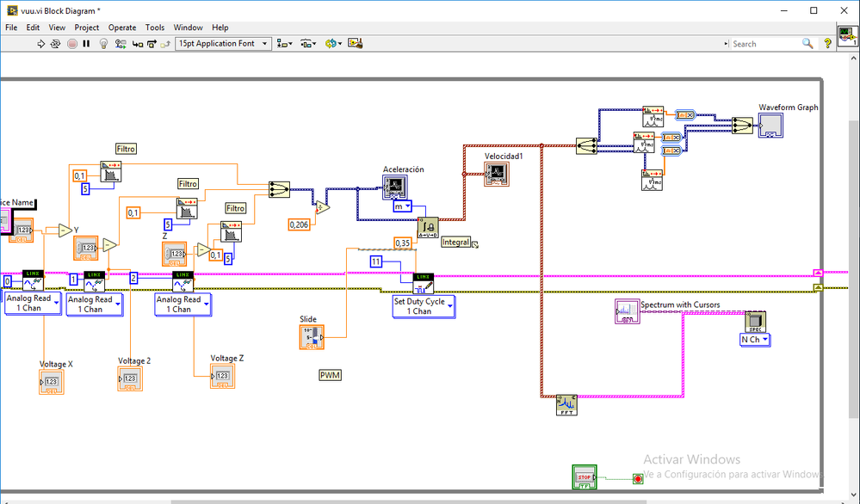Open the Operate menu
This screenshot has height=504, width=860.
coord(122,28)
